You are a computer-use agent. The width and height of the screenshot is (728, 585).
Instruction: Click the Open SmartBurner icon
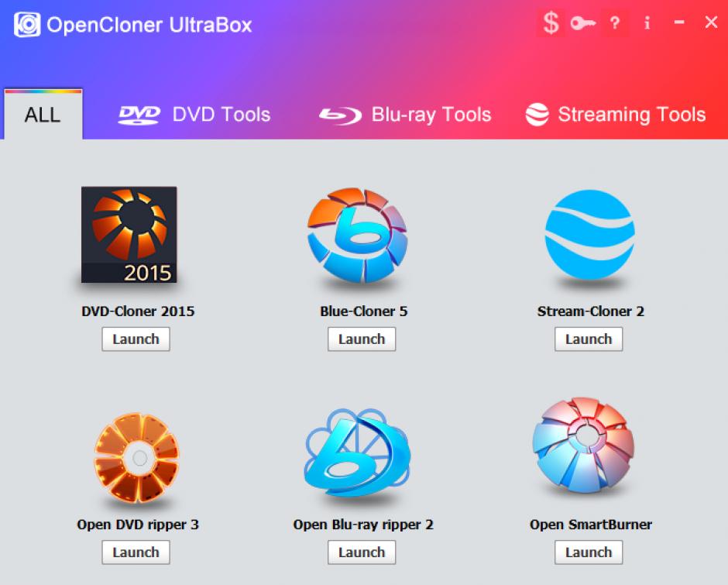(x=584, y=445)
